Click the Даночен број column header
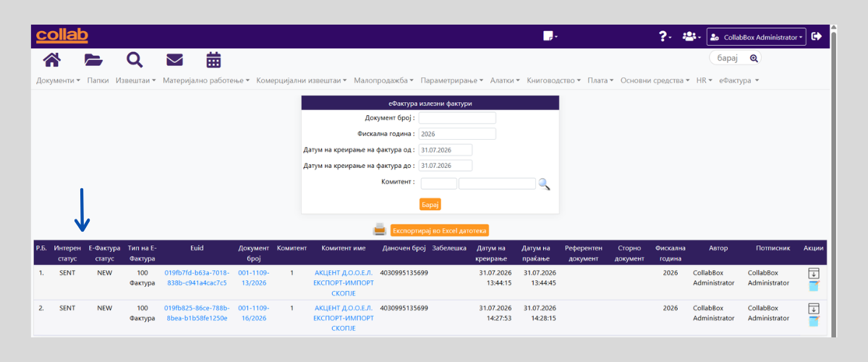 tap(404, 248)
